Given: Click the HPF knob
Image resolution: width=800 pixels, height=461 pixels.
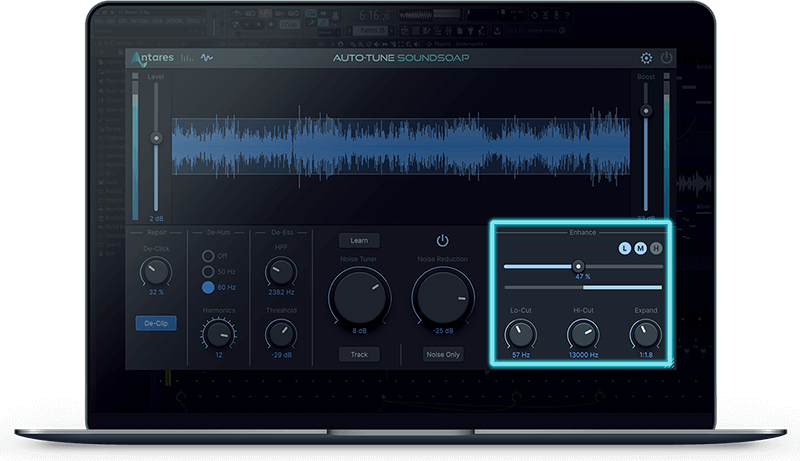Looking at the screenshot, I should 281,272.
